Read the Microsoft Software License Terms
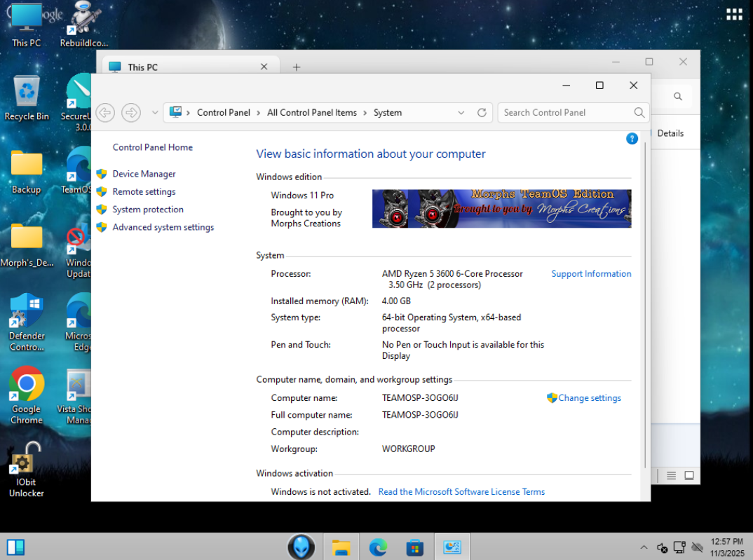 coord(461,492)
